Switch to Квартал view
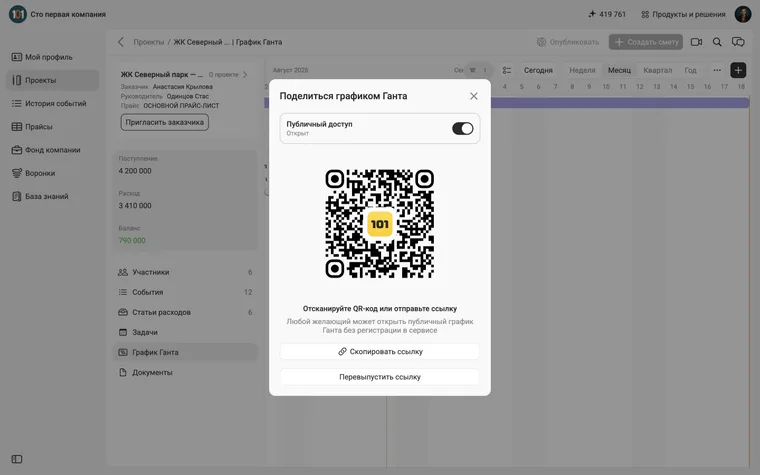Screen dimensions: 760x475 click(658, 70)
